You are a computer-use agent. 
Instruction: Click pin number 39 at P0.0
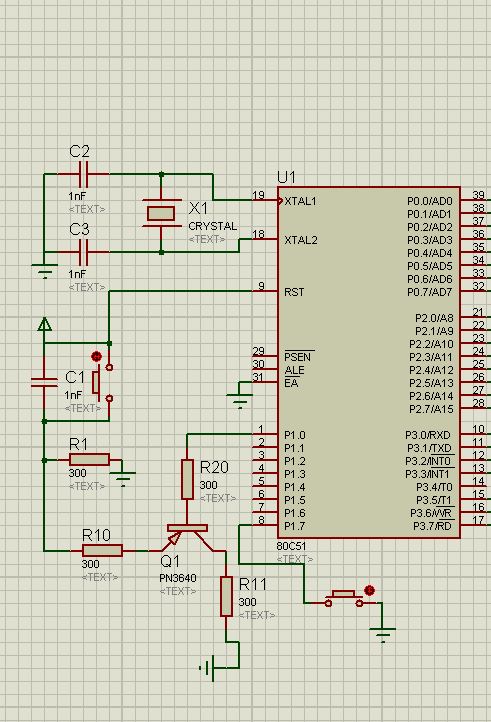pyautogui.click(x=479, y=195)
